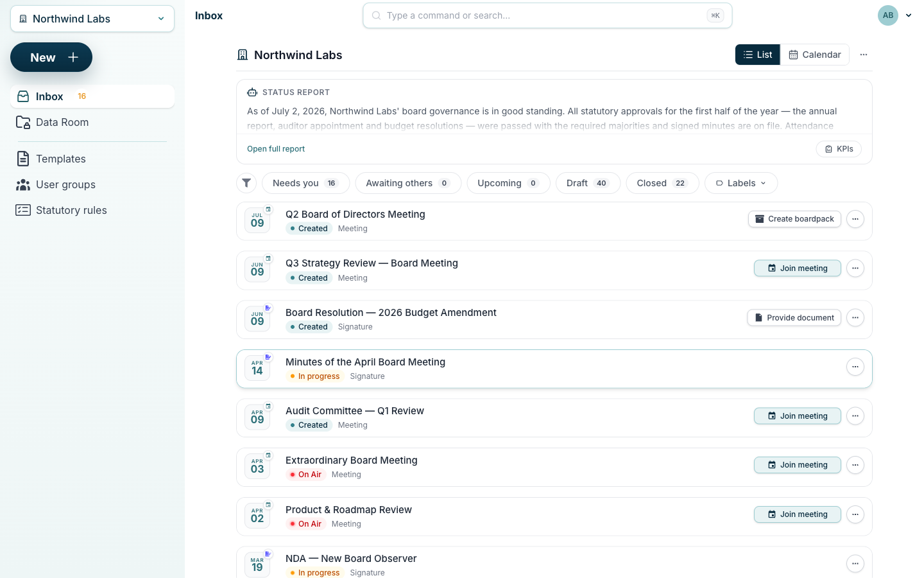
Task: Filter by Awaiting others
Action: 408,183
